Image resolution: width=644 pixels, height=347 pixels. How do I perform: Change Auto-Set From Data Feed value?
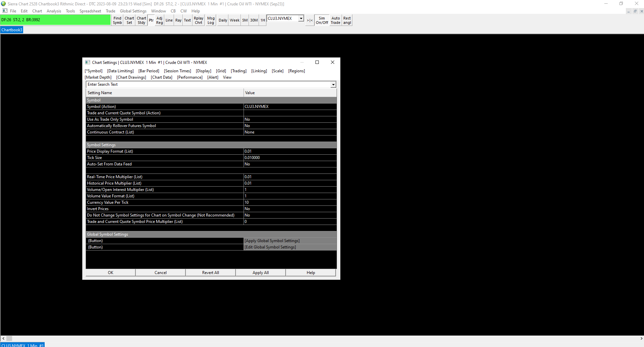point(290,164)
